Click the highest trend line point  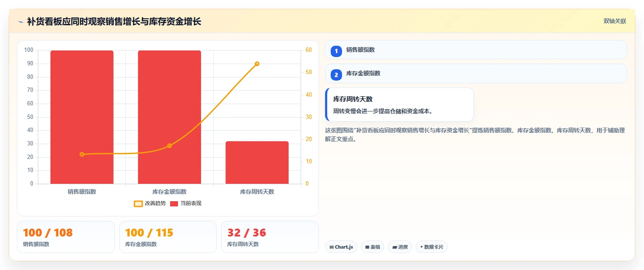257,64
